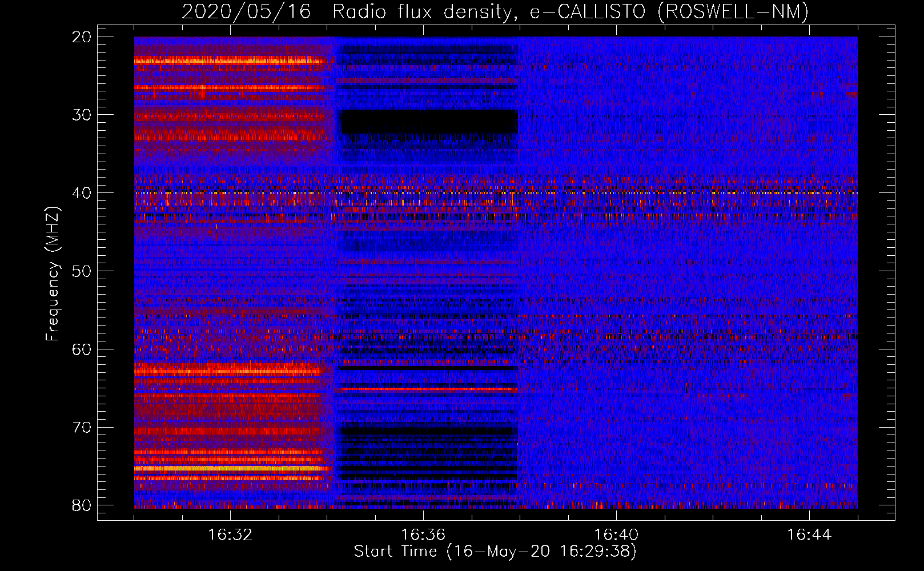924x571 pixels.
Task: Click the black dropout block near 31 MHz
Action: (428, 122)
